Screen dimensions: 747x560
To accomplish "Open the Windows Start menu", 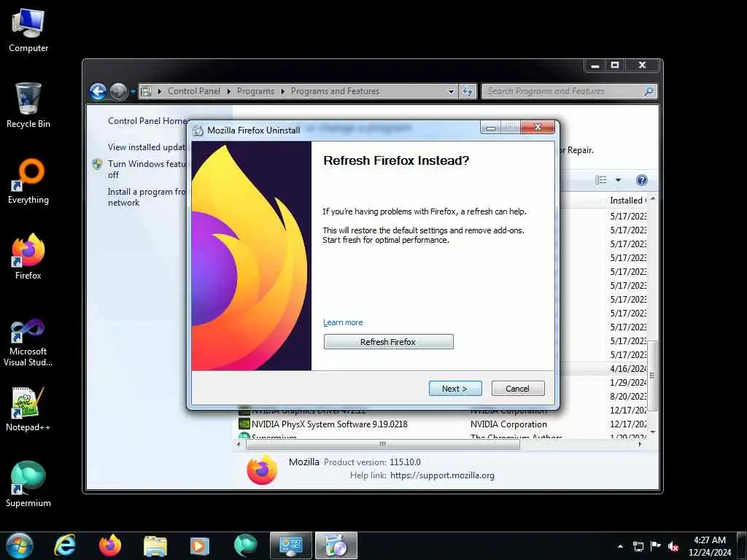I will tap(20, 545).
